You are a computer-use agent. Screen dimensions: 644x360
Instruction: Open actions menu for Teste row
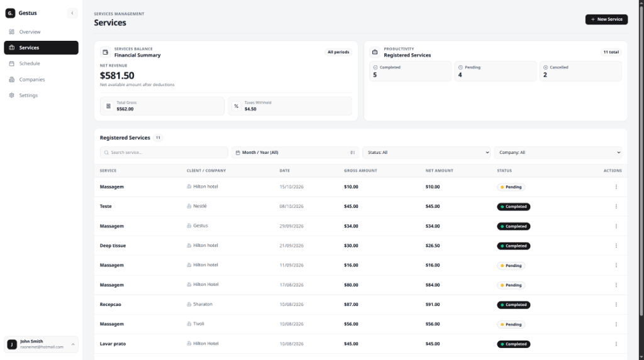point(616,207)
